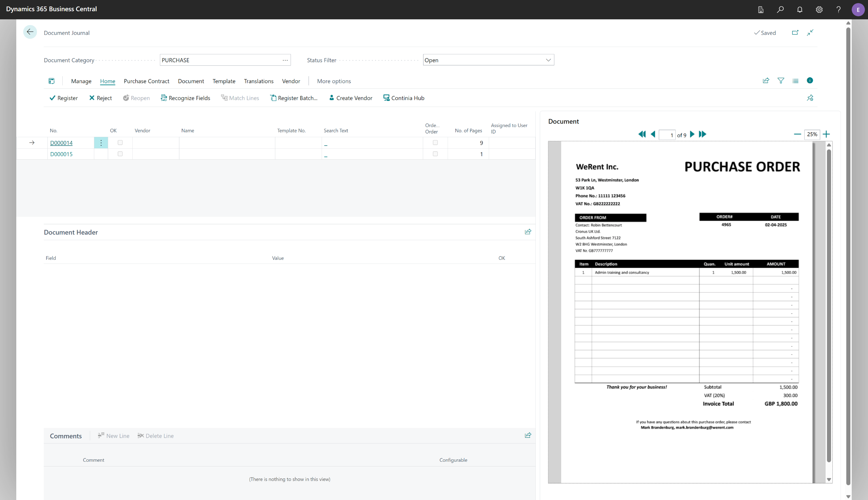Screen dimensions: 868x500
Task: Open the Vendor menu
Action: pyautogui.click(x=291, y=81)
